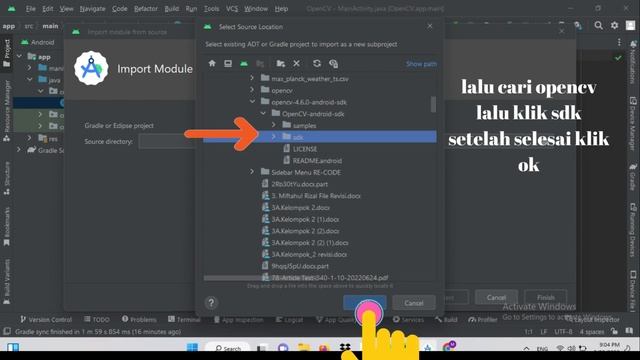The width and height of the screenshot is (640, 360).
Task: Select the sdk folder row
Action: [320, 137]
